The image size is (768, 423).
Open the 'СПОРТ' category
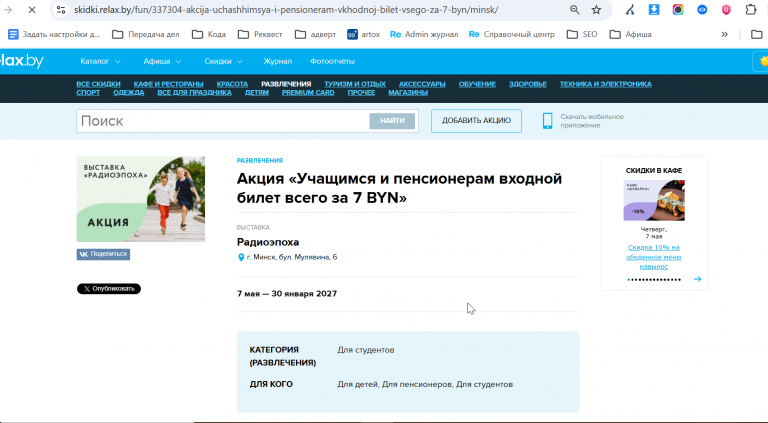coord(88,93)
